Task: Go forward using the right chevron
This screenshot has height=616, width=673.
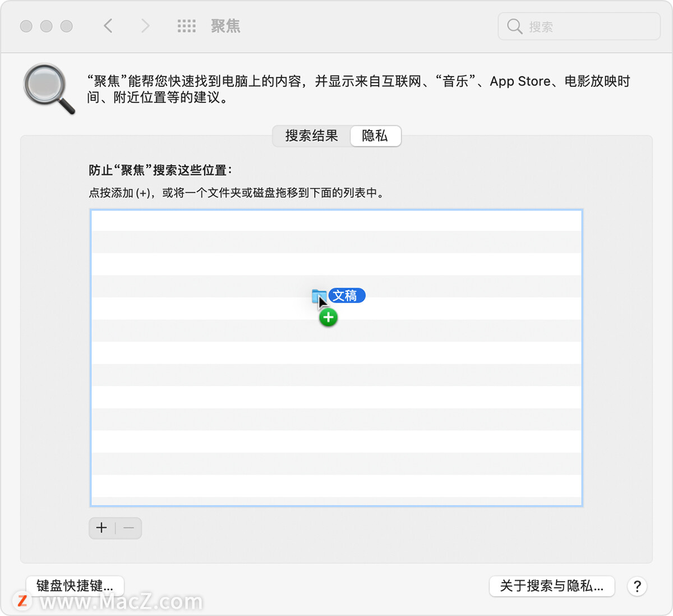Action: click(x=145, y=26)
